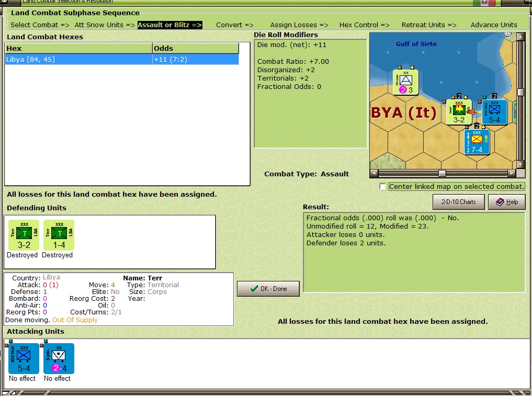
Task: Click the Combat Type: Assault label
Action: point(307,174)
